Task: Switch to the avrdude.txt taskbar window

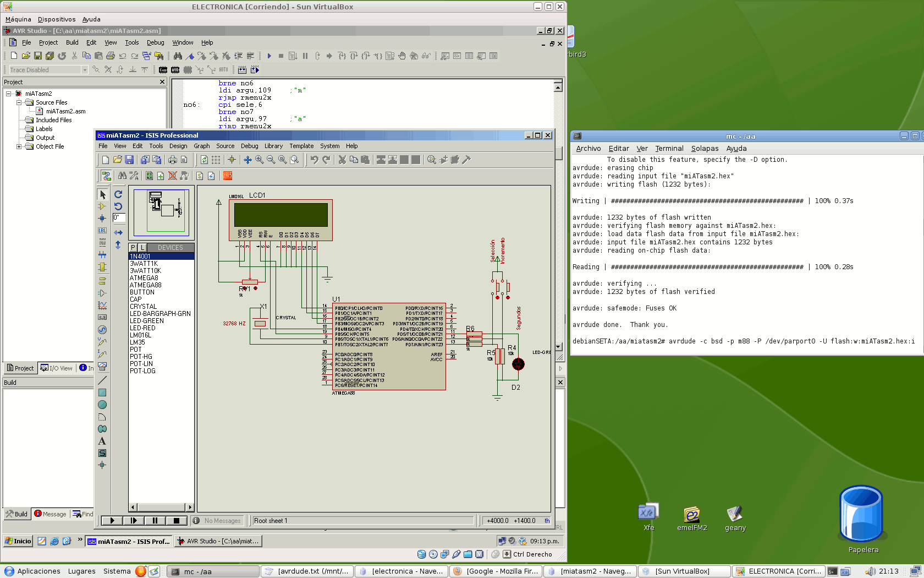Action: point(307,571)
